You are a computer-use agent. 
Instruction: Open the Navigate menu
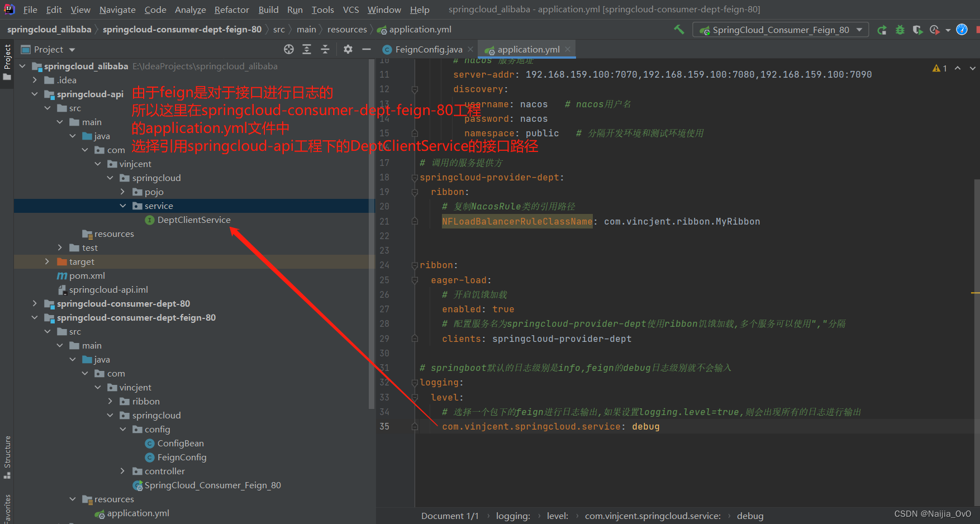(117, 9)
